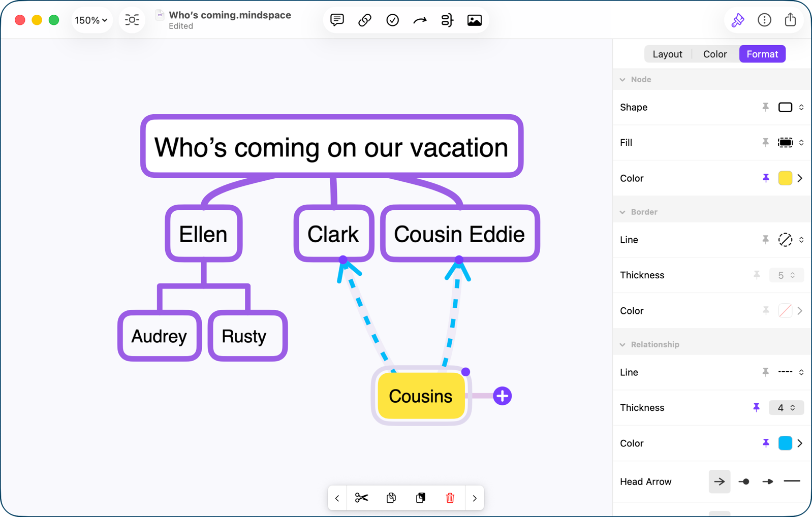Toggle the Relationship Color pin
The height and width of the screenshot is (517, 812).
click(766, 443)
